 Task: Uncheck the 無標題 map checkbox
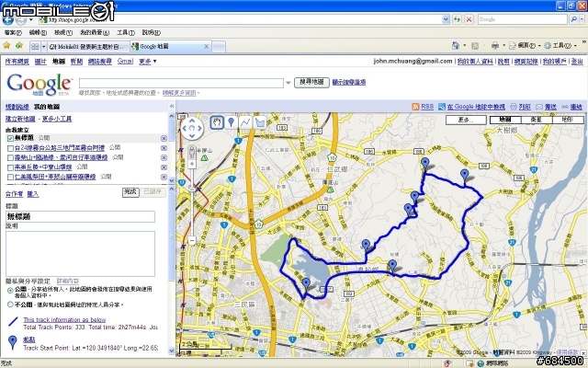[x=10, y=139]
